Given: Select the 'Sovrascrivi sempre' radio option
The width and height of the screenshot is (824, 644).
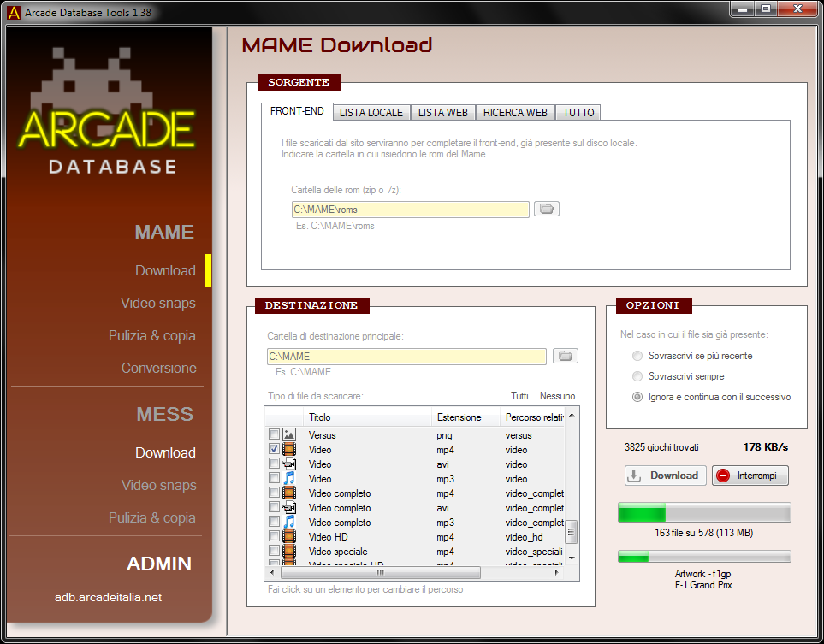Looking at the screenshot, I should pyautogui.click(x=637, y=376).
